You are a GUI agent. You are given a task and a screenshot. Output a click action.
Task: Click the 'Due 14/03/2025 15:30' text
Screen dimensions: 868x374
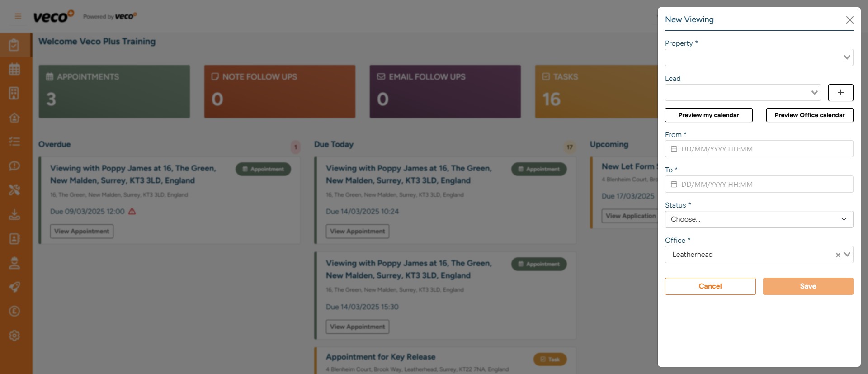(363, 307)
